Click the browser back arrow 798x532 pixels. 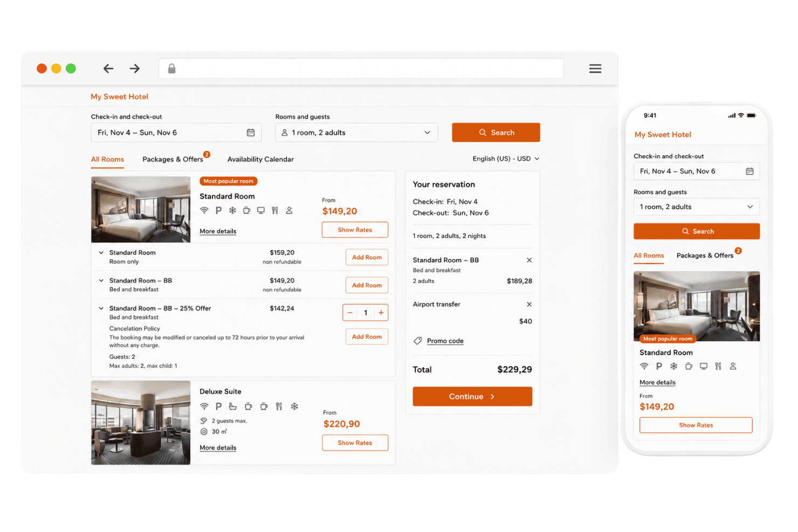pos(108,68)
